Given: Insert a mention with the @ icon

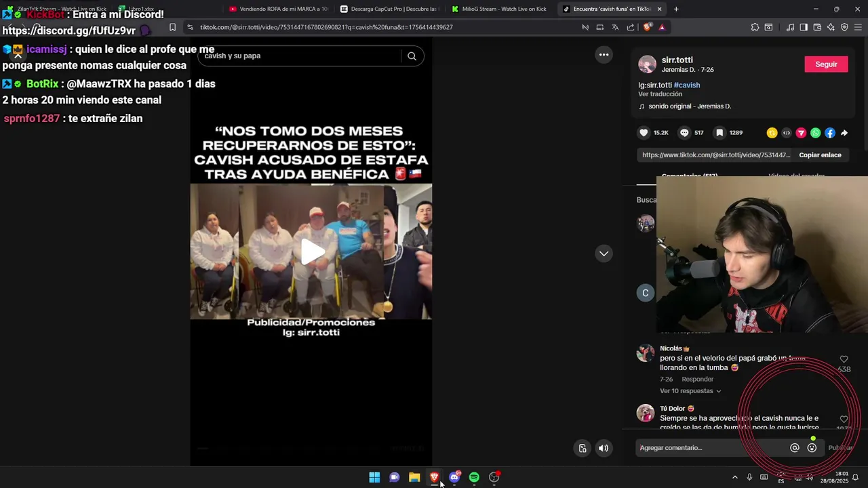Looking at the screenshot, I should pos(795,447).
